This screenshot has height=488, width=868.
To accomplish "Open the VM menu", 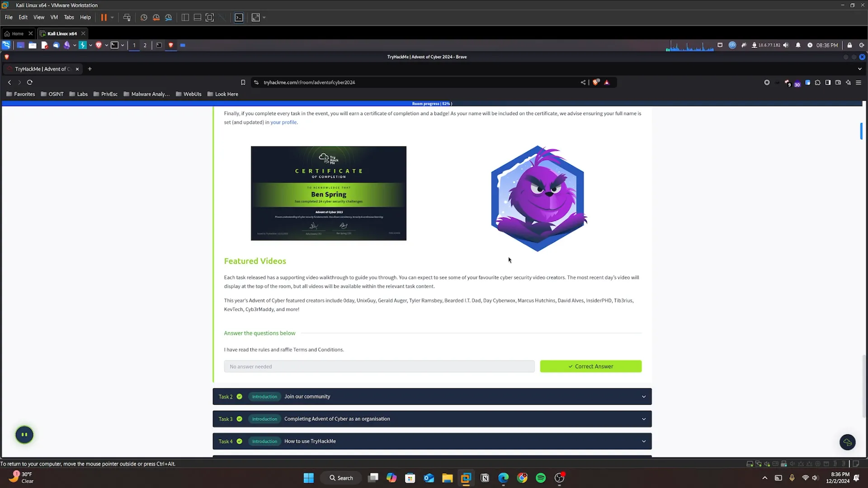I will click(54, 17).
